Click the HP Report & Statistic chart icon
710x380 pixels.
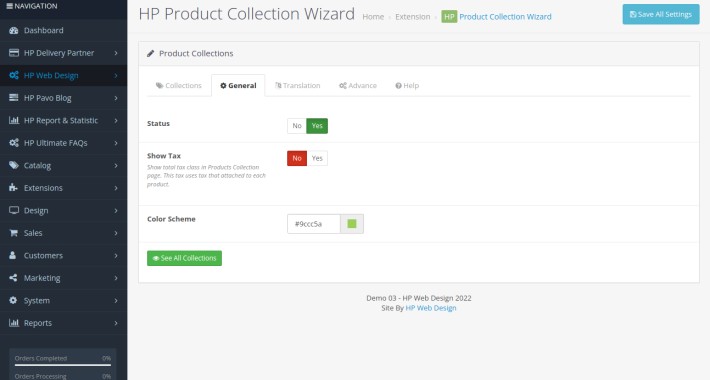pos(14,120)
